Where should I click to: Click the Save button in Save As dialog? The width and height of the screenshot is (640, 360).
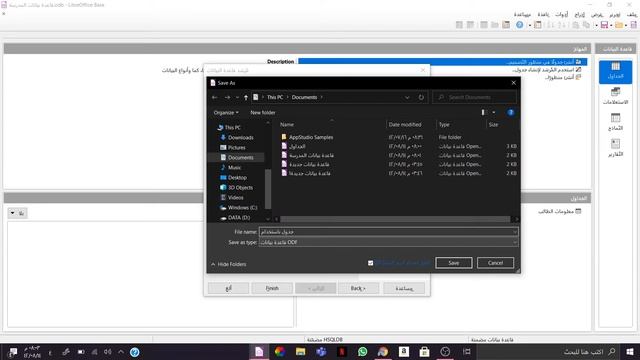coord(453,263)
